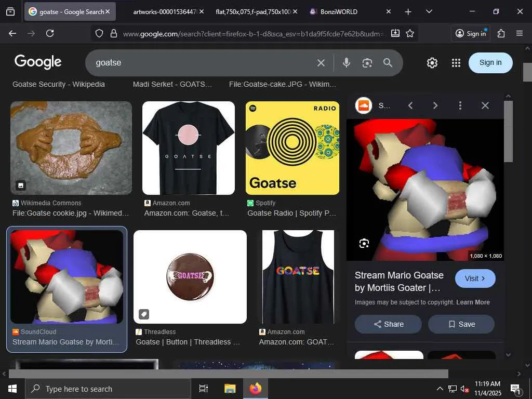Open the notification center icon
Viewport: 532px width, 399px height.
point(515,389)
